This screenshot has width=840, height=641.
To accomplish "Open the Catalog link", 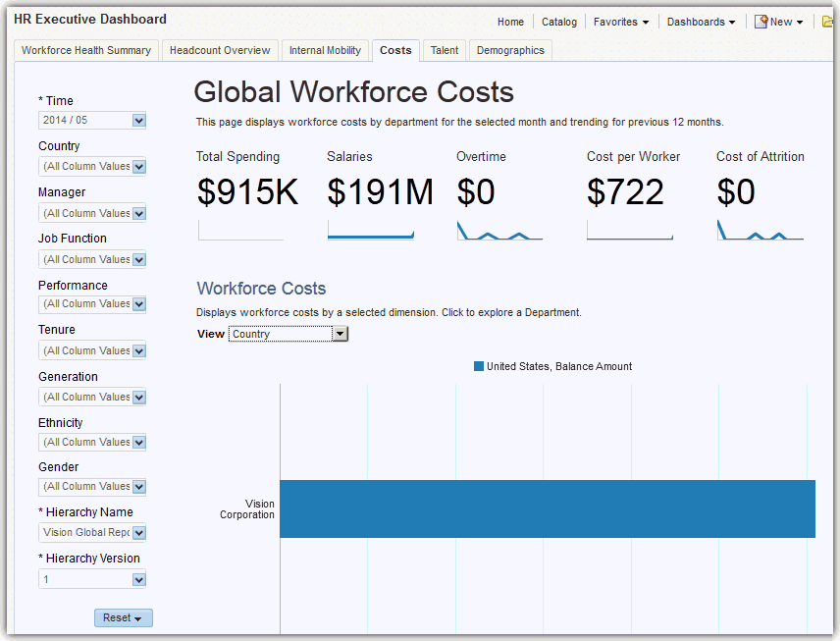I will click(558, 22).
